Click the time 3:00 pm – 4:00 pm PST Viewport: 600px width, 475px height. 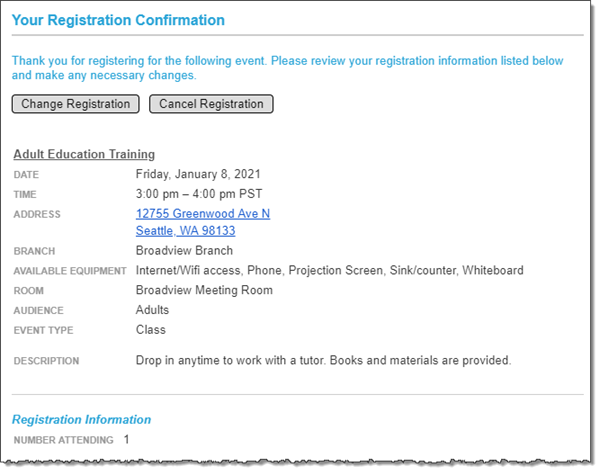pyautogui.click(x=199, y=194)
